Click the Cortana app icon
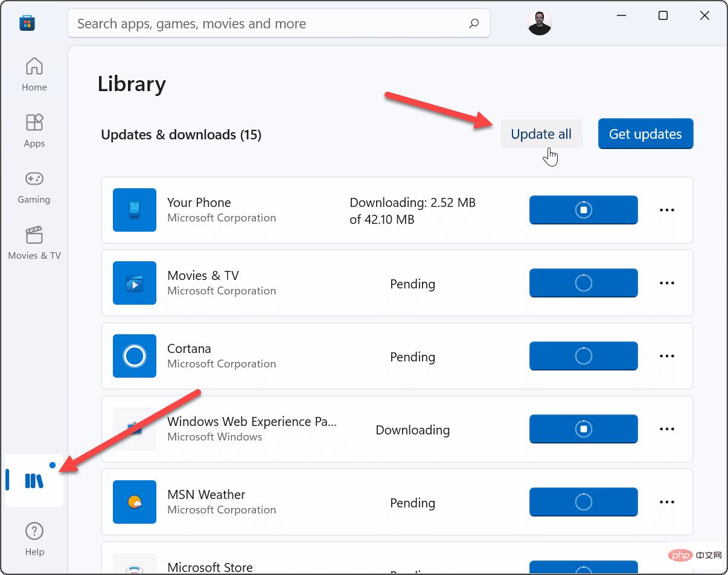The height and width of the screenshot is (575, 728). point(135,356)
